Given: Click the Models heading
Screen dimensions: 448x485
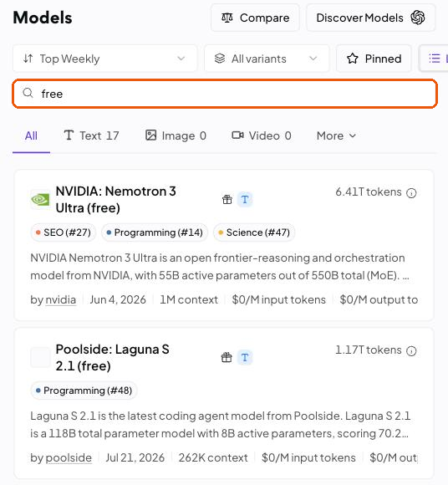Looking at the screenshot, I should pos(43,18).
